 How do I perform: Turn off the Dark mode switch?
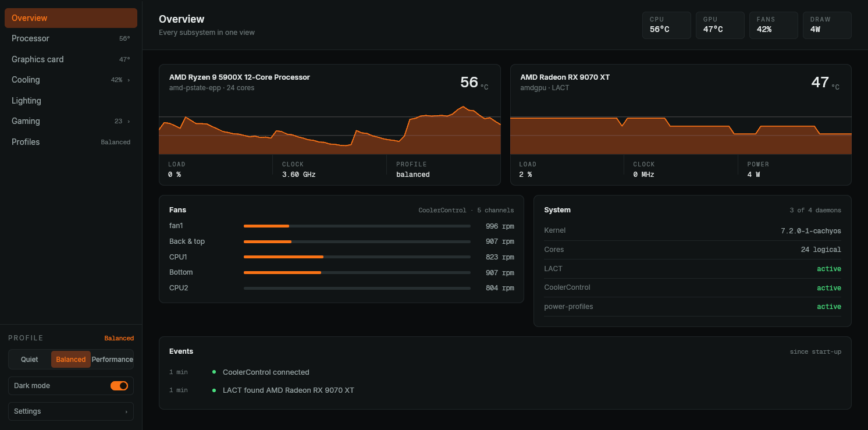[x=119, y=386]
